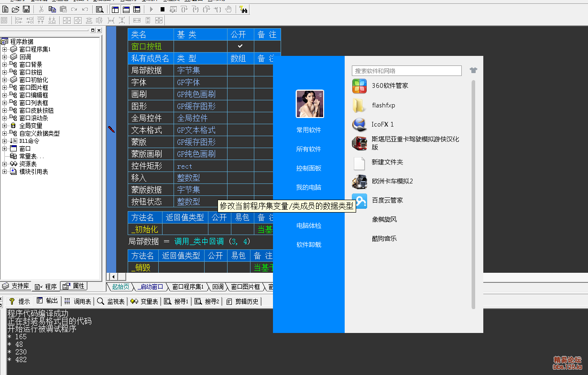
Task: Click the GP纯色画刷 type cell for 画刷
Action: 200,94
